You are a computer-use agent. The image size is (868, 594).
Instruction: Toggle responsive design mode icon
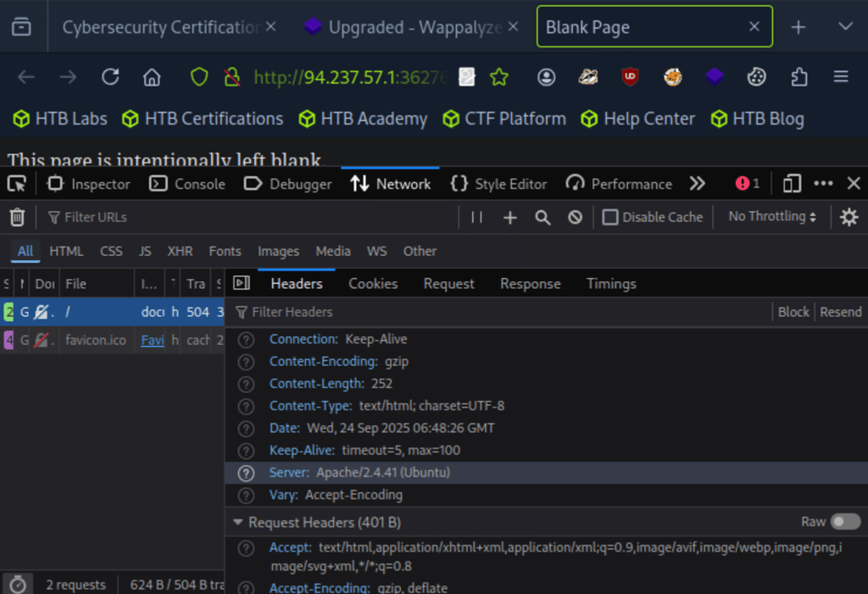point(792,184)
